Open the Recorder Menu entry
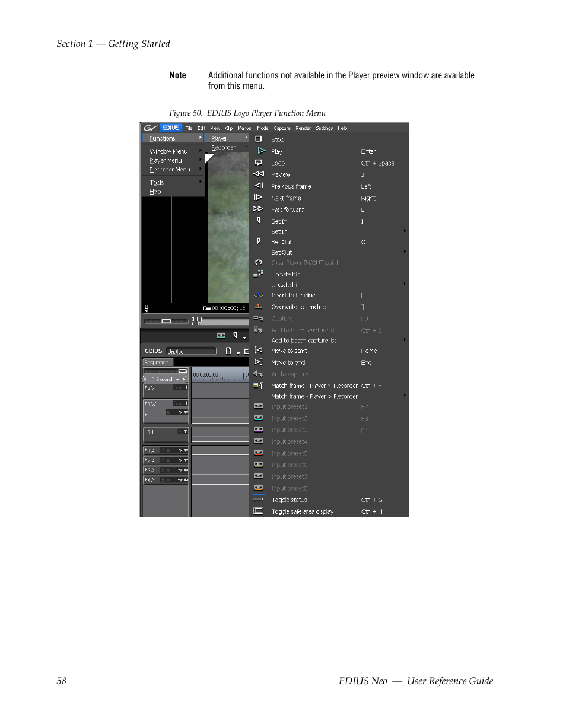Viewport: 566px width, 728px height. tap(173, 169)
